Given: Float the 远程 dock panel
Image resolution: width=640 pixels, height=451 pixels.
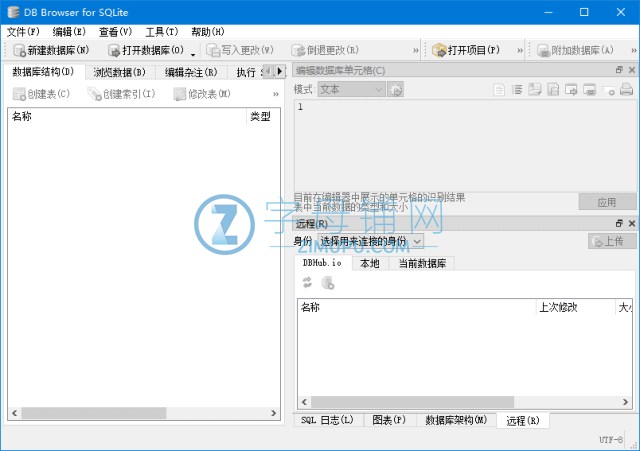Looking at the screenshot, I should [619, 223].
